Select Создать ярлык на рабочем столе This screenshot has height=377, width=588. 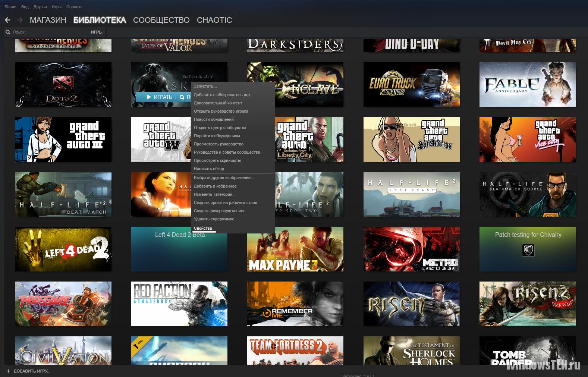click(x=233, y=202)
